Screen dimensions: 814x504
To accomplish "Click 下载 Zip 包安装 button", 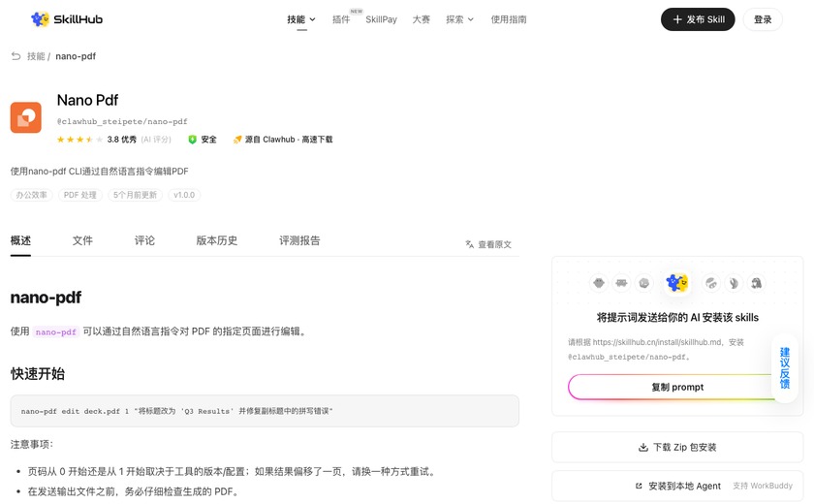I will coord(677,447).
